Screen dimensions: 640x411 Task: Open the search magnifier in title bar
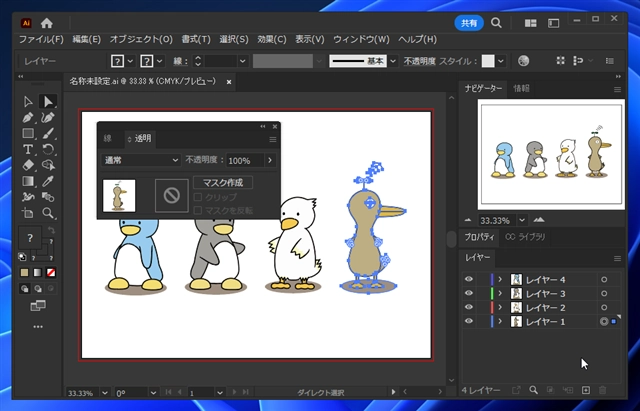tap(496, 23)
